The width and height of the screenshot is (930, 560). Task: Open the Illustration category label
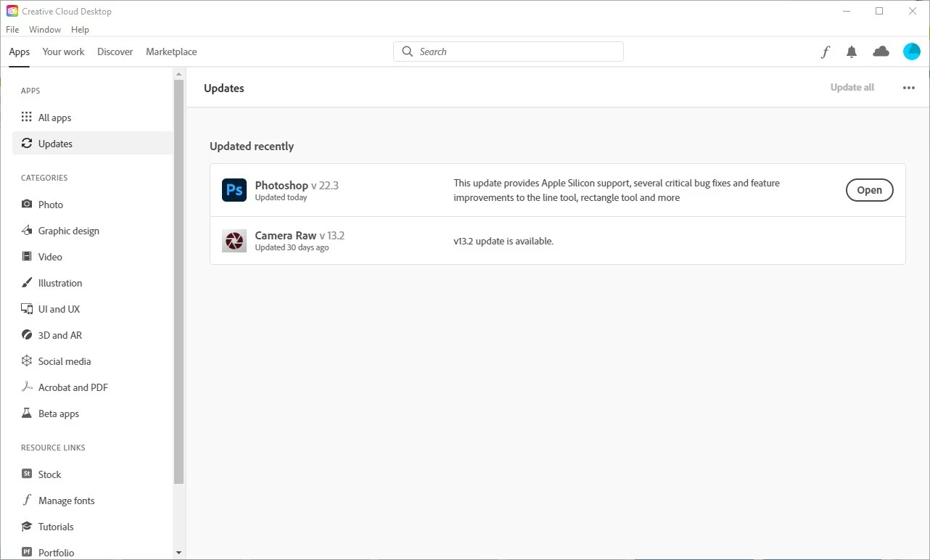60,283
